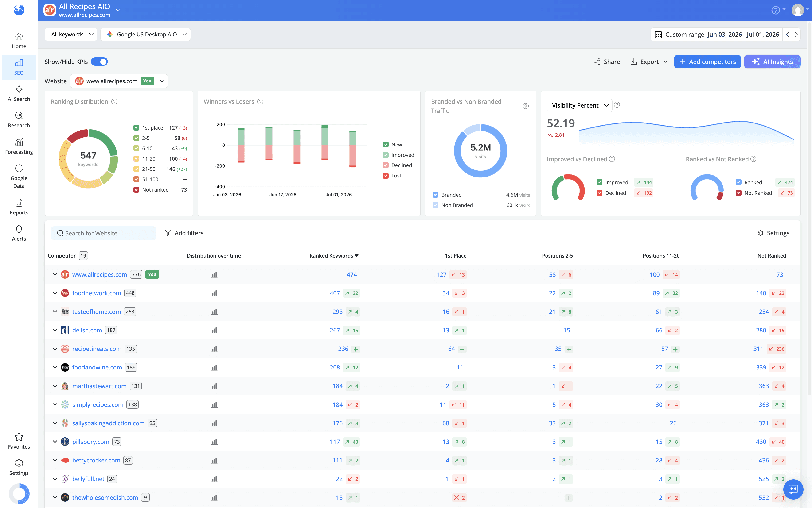Image resolution: width=812 pixels, height=508 pixels.
Task: Click Add competitors button
Action: click(x=707, y=62)
